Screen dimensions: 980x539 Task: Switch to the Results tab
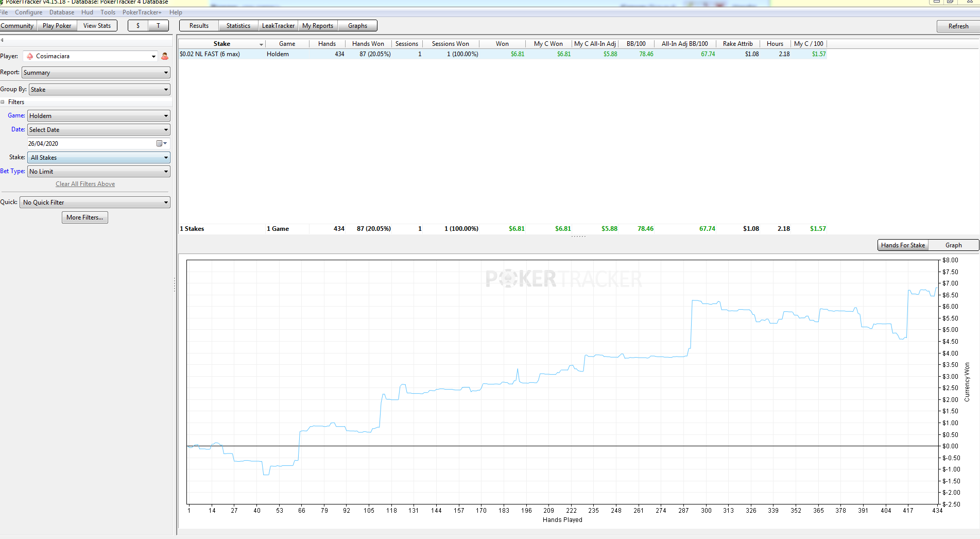(x=199, y=26)
